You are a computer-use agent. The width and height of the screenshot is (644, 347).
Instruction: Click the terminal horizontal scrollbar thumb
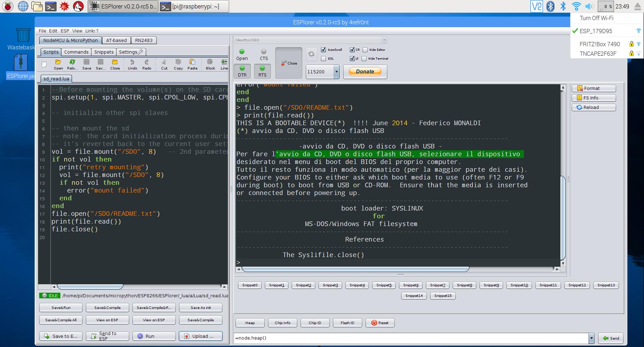pyautogui.click(x=355, y=269)
